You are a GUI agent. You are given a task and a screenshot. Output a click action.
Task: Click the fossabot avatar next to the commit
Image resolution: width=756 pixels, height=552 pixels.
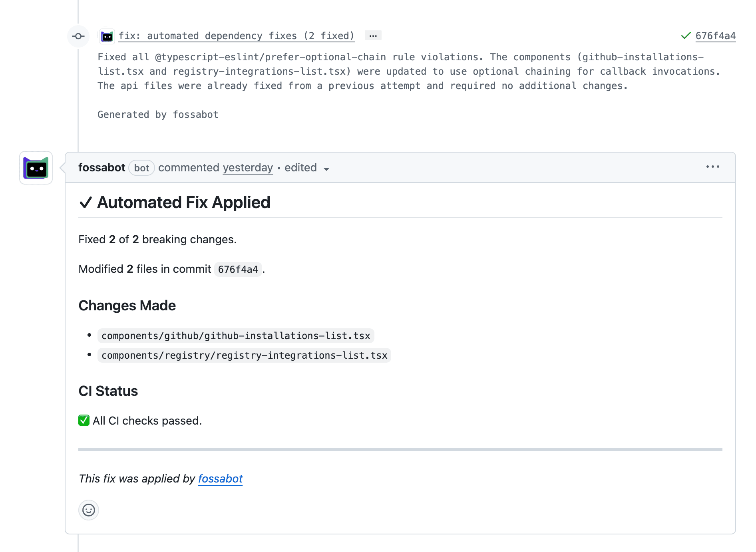107,36
